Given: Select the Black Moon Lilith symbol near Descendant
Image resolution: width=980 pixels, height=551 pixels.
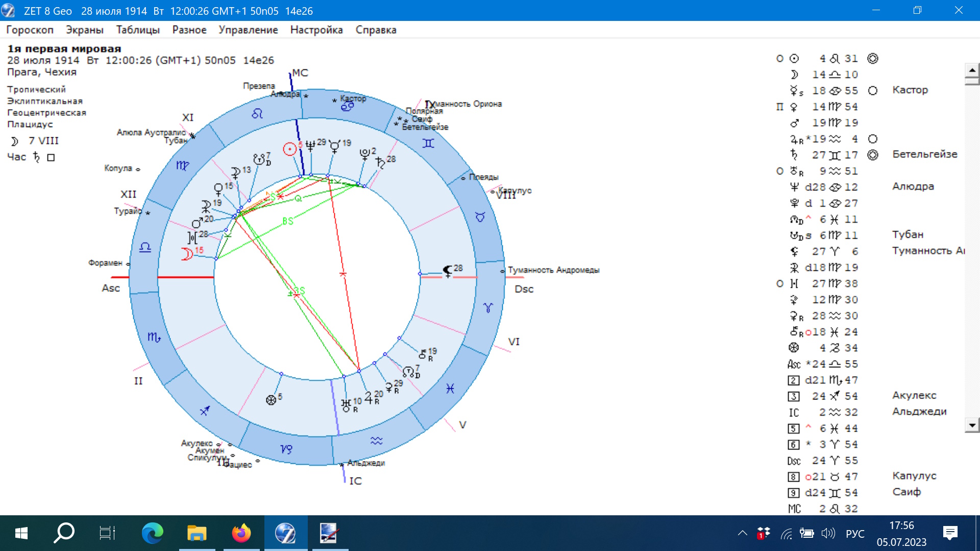Looking at the screenshot, I should (448, 271).
